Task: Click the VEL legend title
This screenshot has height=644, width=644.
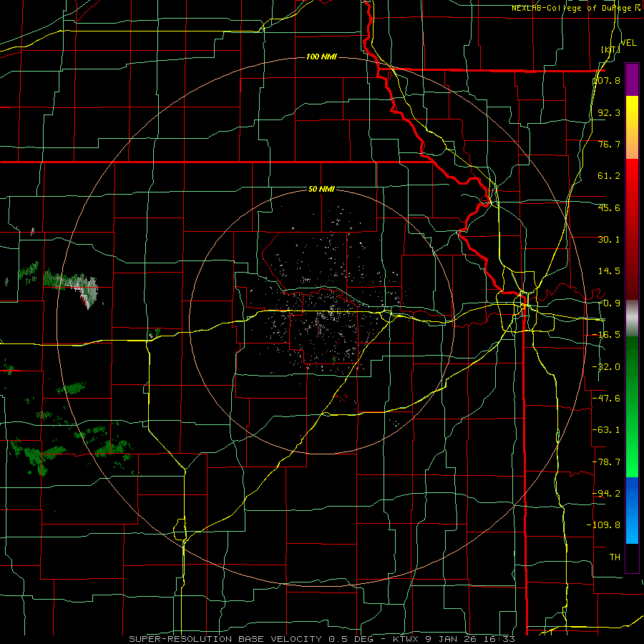Action: [x=628, y=43]
